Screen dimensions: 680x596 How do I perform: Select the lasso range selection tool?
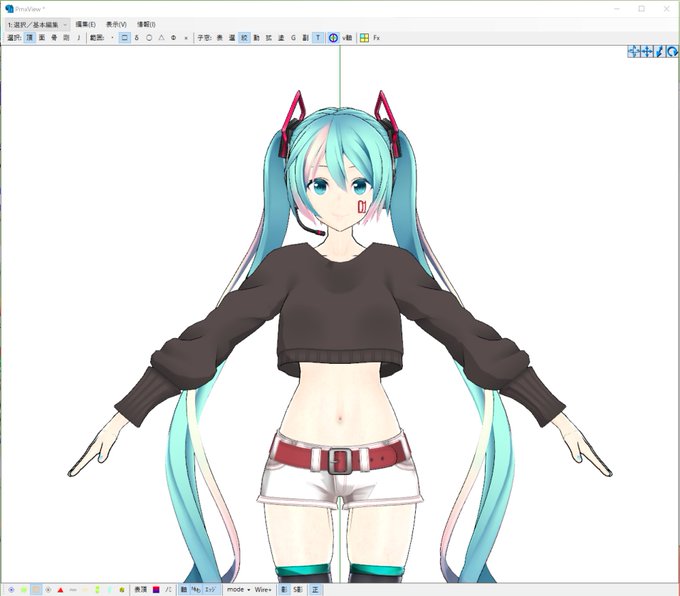(137, 38)
